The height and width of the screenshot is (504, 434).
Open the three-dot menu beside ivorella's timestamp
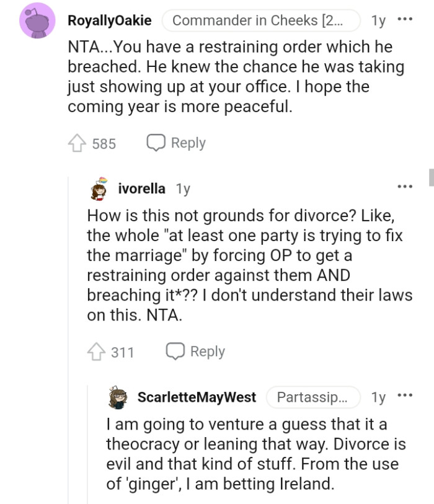tap(405, 185)
